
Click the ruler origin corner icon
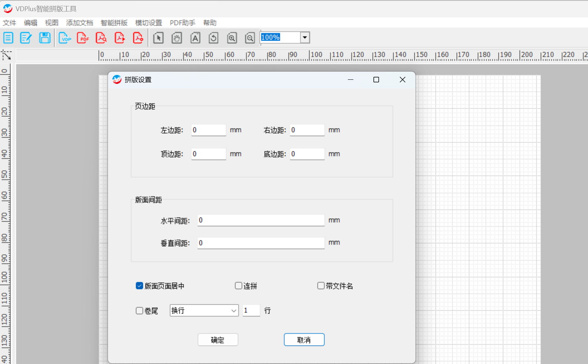pos(6,55)
